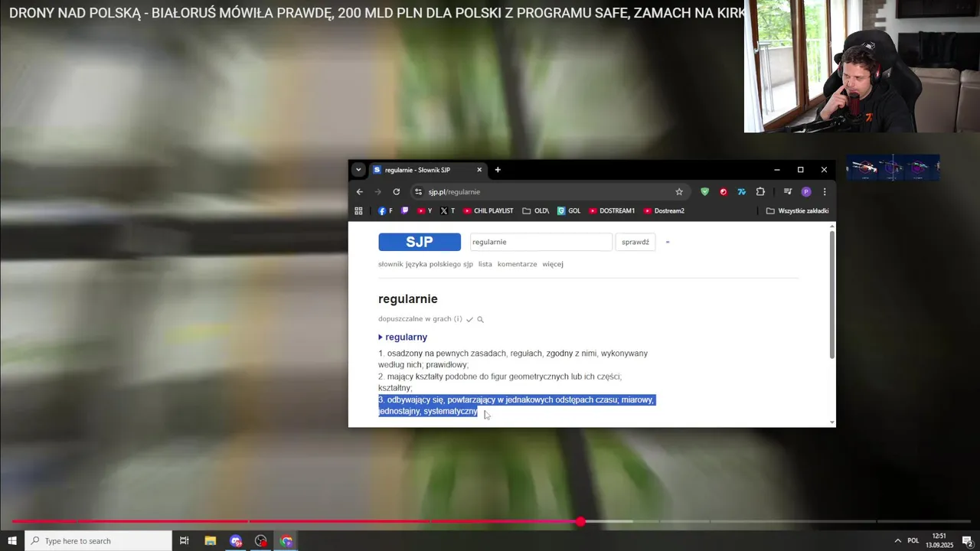Click the streamer webcam overlay thumbnail
The image size is (980, 551).
pos(862,67)
